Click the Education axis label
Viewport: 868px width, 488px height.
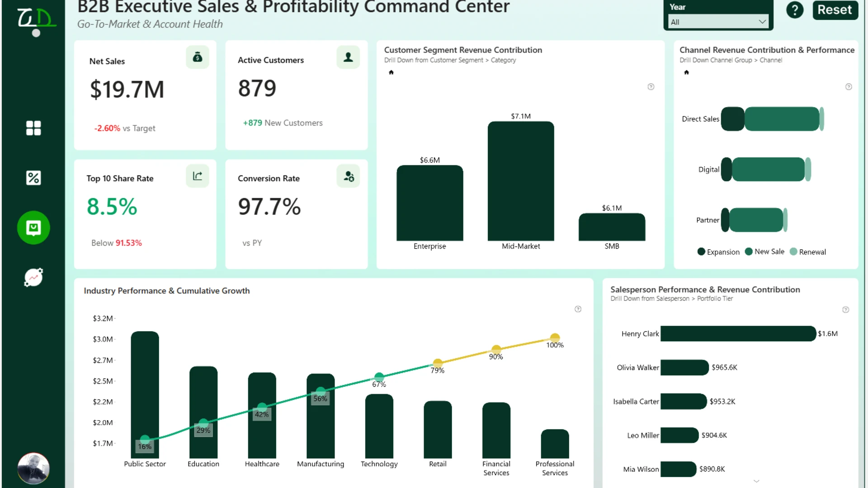click(x=203, y=464)
